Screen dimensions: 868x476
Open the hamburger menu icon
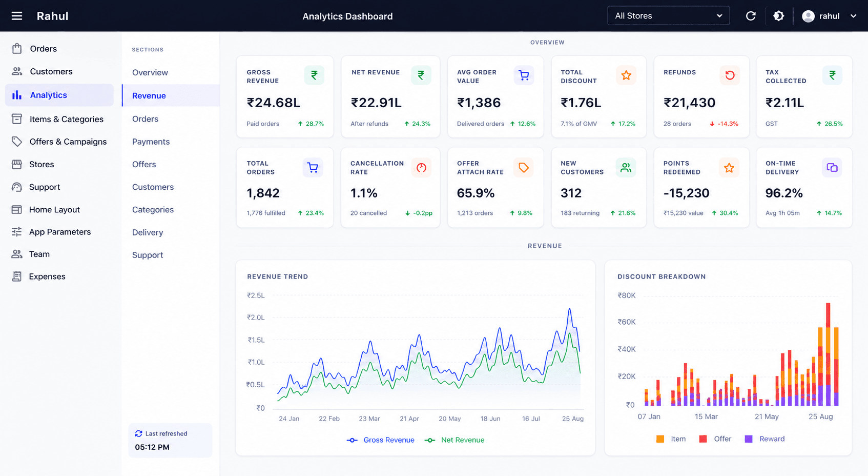(x=17, y=16)
